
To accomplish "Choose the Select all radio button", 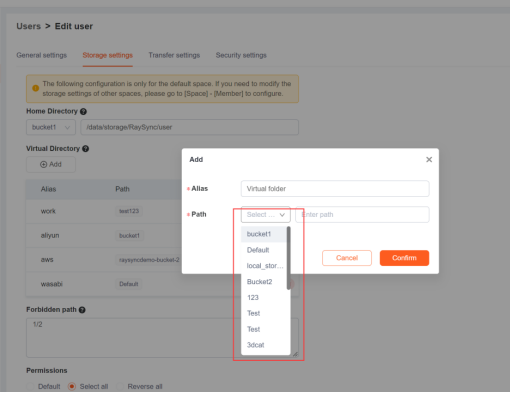I will (x=71, y=387).
